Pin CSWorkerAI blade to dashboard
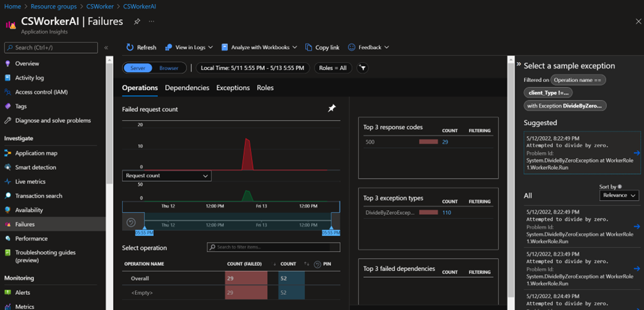Image resolution: width=644 pixels, height=310 pixels. click(137, 21)
